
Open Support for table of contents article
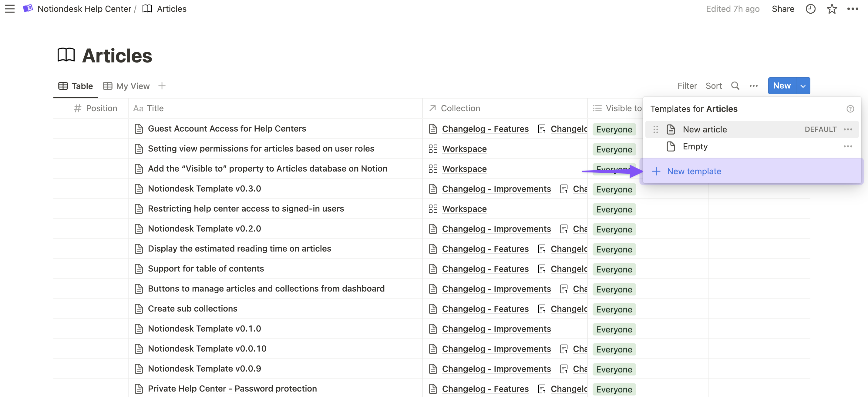tap(206, 269)
